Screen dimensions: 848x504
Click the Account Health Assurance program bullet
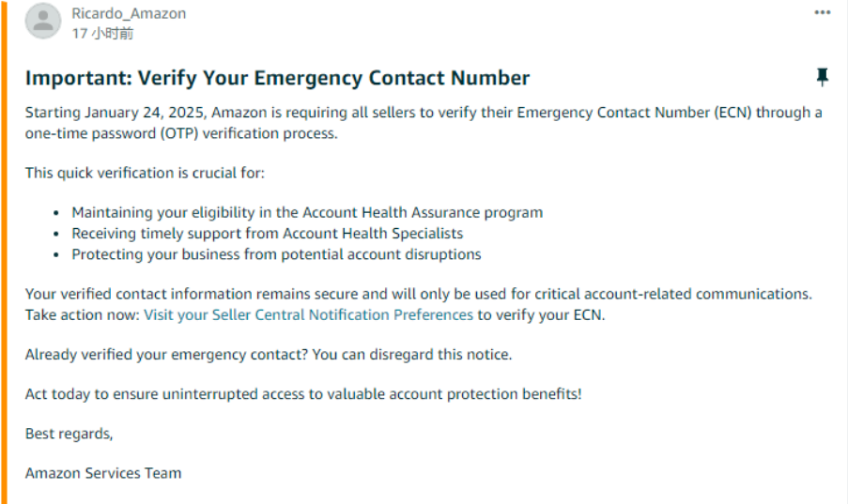pos(307,213)
